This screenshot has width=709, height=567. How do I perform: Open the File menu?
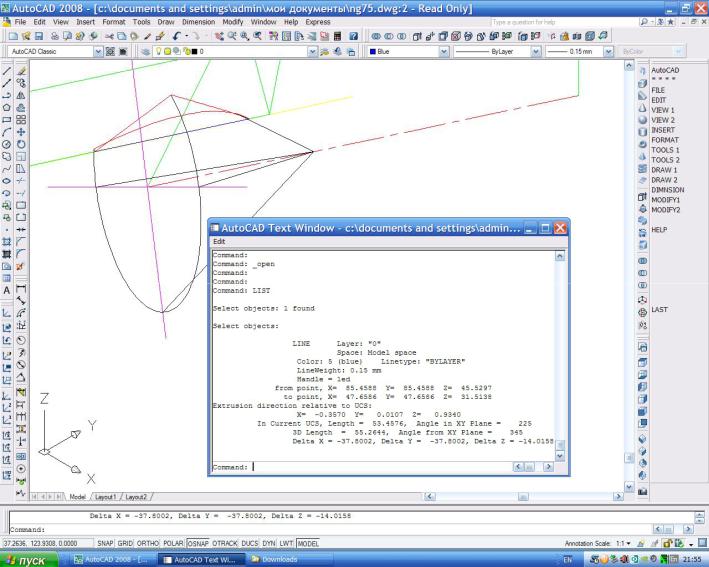click(20, 22)
